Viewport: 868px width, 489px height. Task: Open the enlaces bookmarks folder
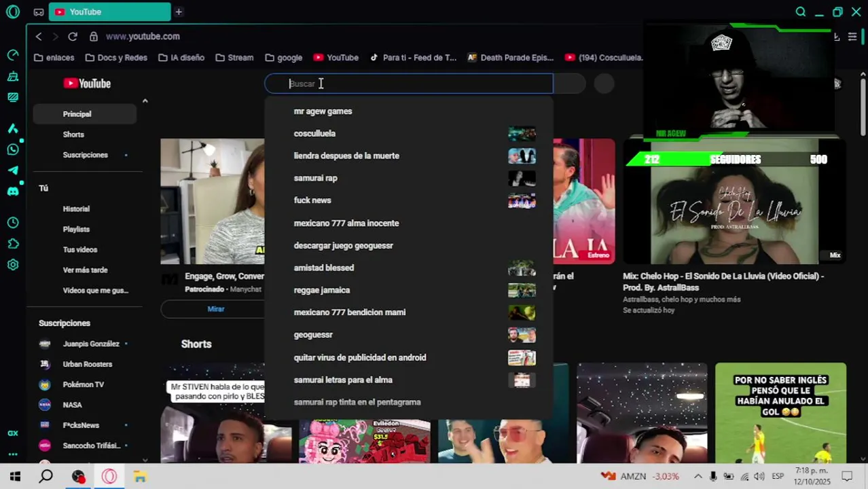point(54,58)
